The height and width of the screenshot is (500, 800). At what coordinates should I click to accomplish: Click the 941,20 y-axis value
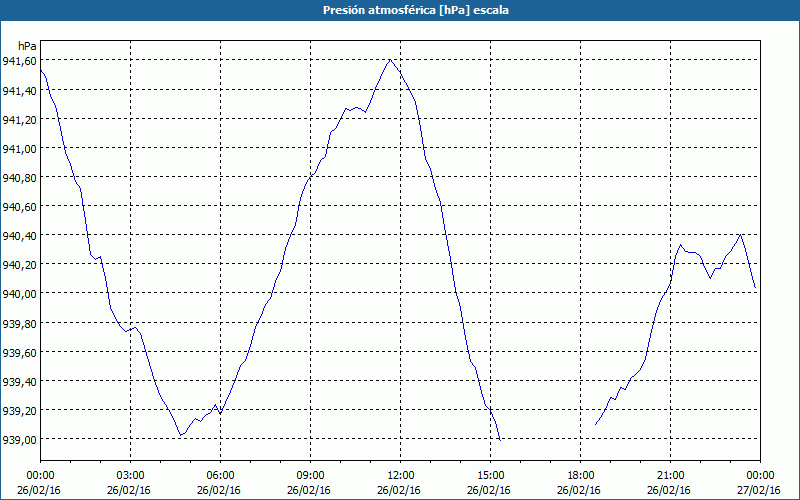click(20, 119)
